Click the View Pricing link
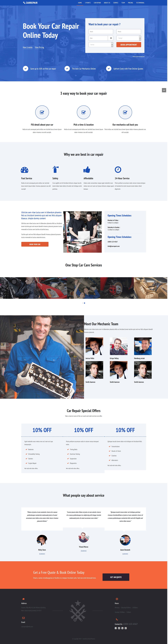This screenshot has width=168, height=644. tap(39, 47)
